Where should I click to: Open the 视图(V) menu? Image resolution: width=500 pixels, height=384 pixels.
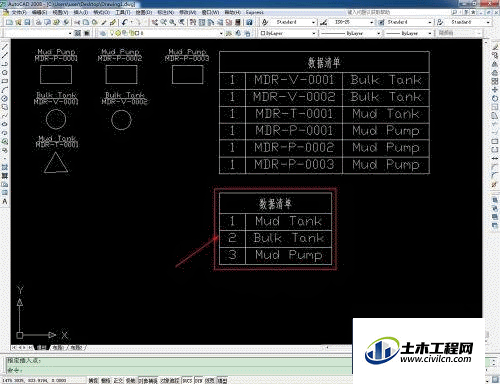(x=60, y=12)
